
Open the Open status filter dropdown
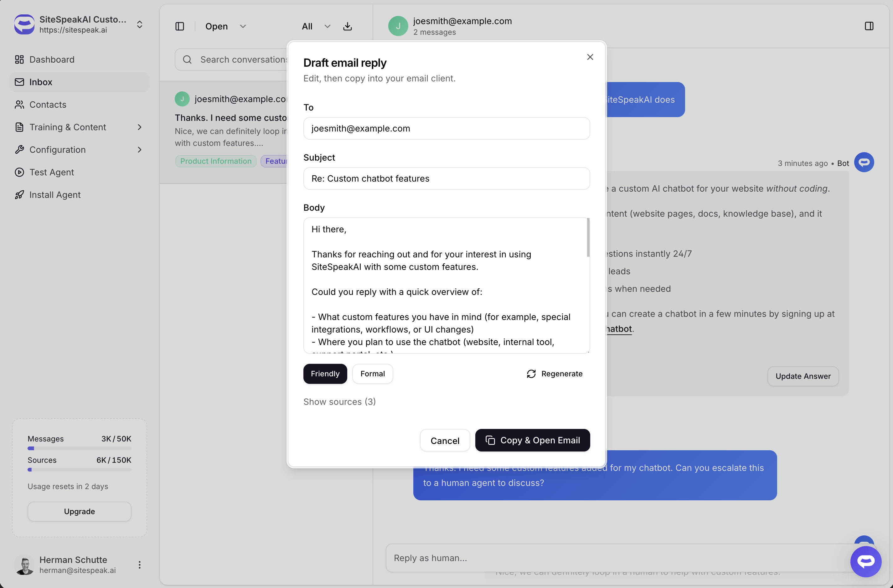[225, 26]
